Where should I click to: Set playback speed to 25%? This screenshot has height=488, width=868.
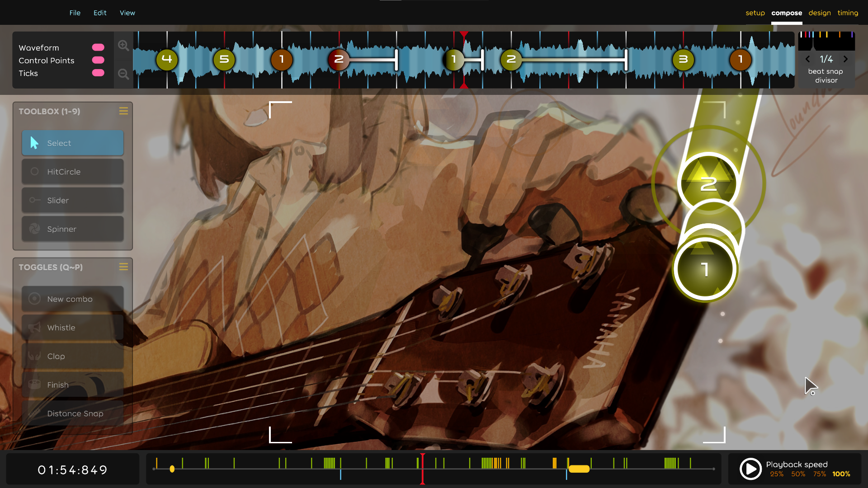point(777,474)
